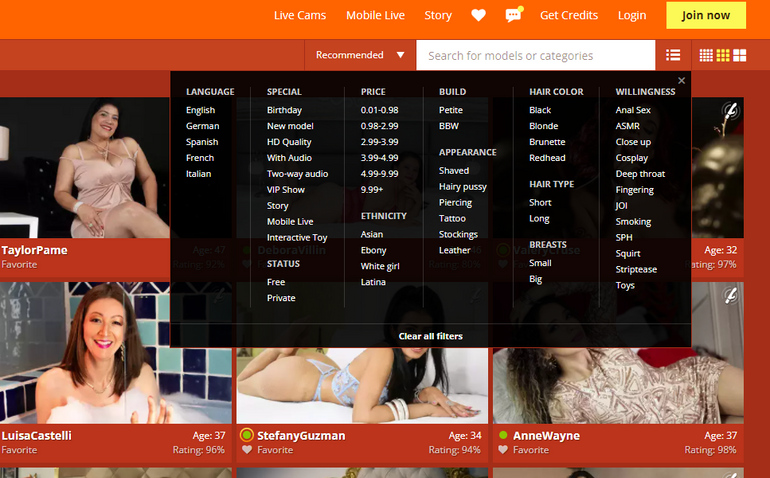
Task: Select the HD Quality filter
Action: (x=289, y=142)
